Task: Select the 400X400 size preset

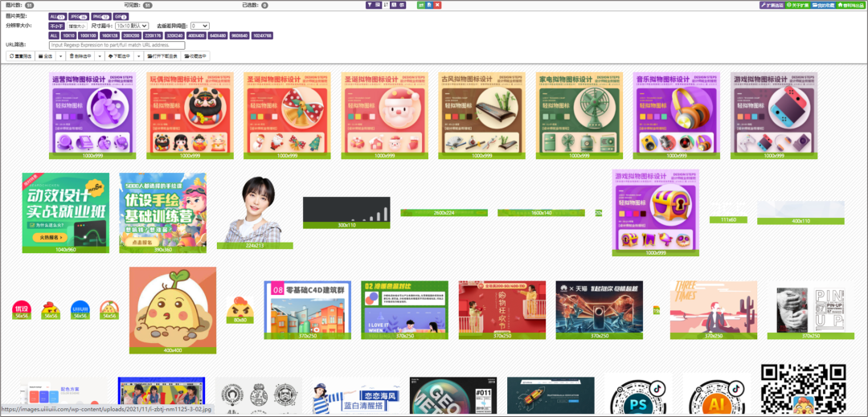Action: pyautogui.click(x=198, y=35)
